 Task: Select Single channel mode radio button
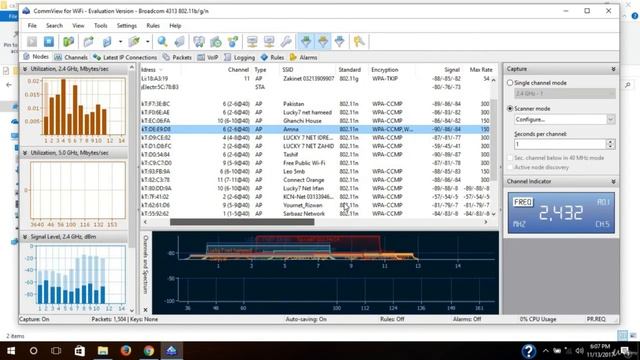tap(510, 83)
